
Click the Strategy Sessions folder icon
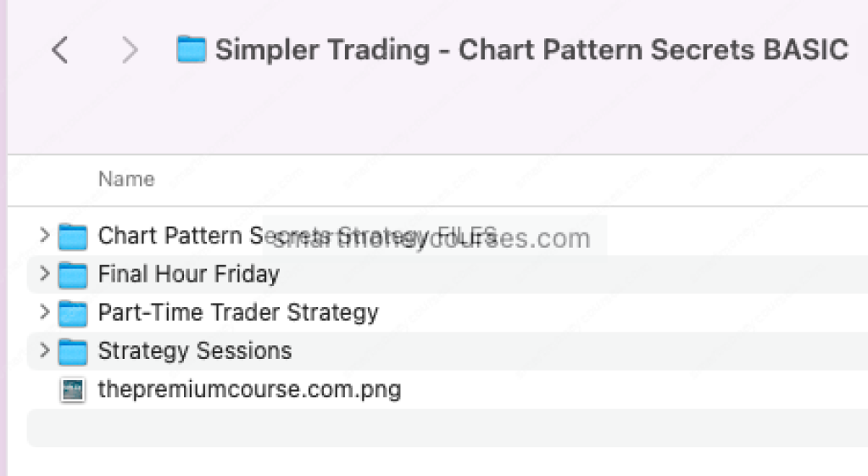pyautogui.click(x=73, y=351)
